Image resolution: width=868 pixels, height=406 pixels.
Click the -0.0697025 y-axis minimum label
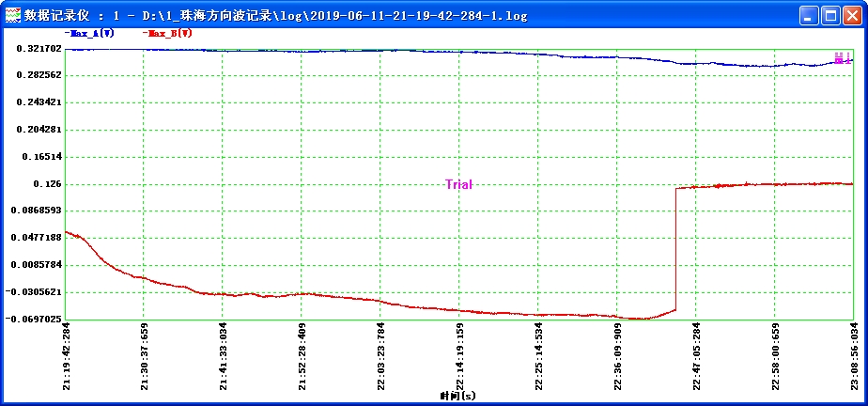tap(36, 320)
